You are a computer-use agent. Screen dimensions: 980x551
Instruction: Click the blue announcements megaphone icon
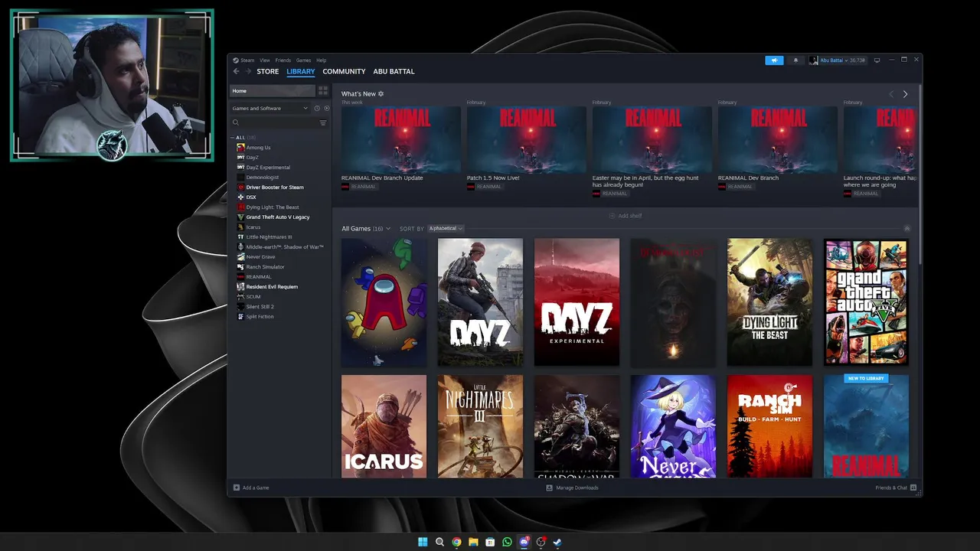coord(774,60)
